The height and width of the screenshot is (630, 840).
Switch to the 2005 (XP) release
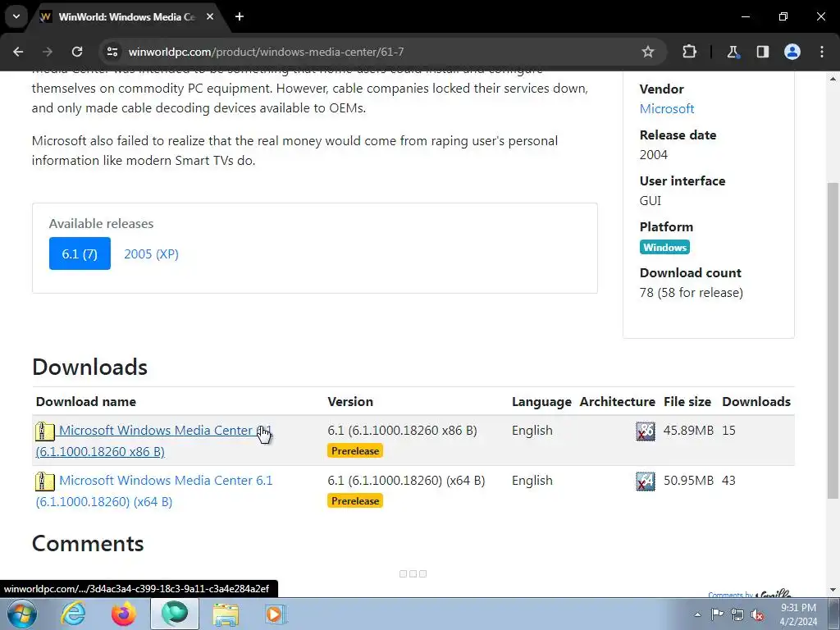point(151,254)
